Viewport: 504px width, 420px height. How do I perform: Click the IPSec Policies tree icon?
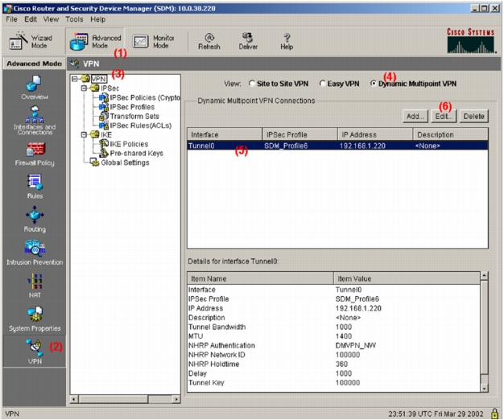coord(104,97)
